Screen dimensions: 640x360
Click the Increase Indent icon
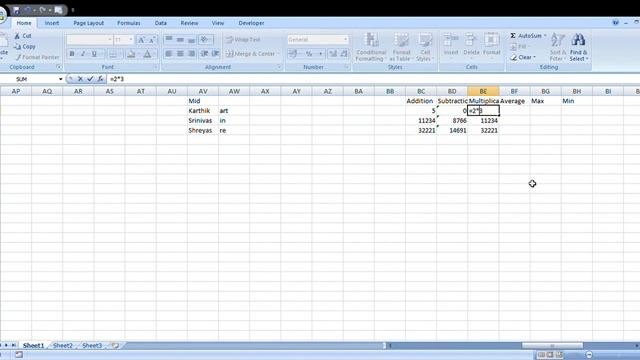[216, 53]
